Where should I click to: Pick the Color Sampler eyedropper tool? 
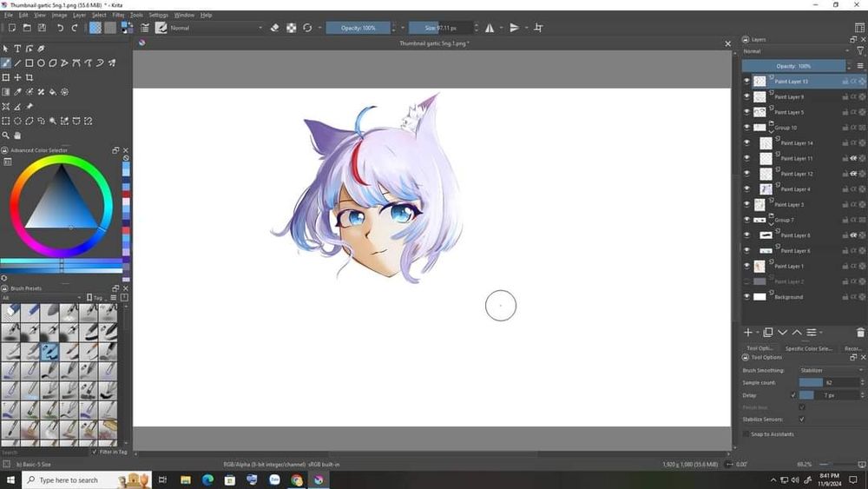pos(17,92)
